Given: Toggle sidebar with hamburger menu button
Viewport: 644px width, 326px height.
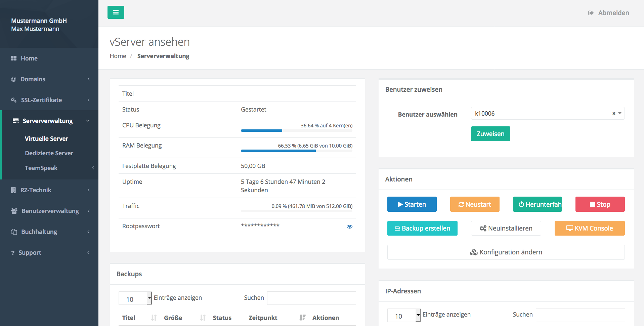Looking at the screenshot, I should tap(116, 12).
